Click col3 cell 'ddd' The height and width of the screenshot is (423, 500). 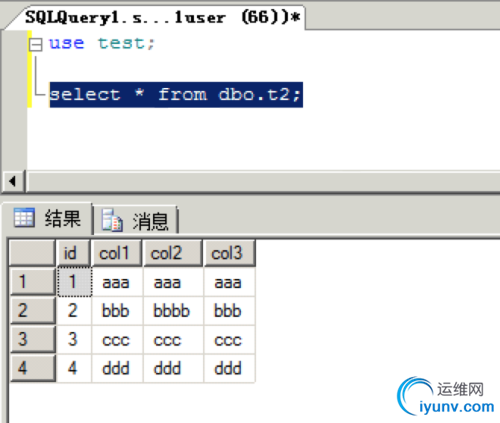(x=229, y=368)
